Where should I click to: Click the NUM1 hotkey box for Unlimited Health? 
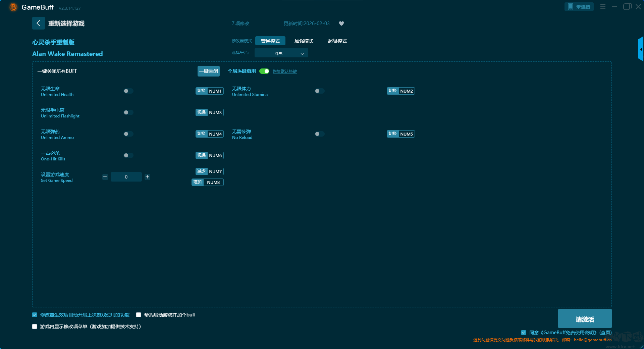point(215,91)
